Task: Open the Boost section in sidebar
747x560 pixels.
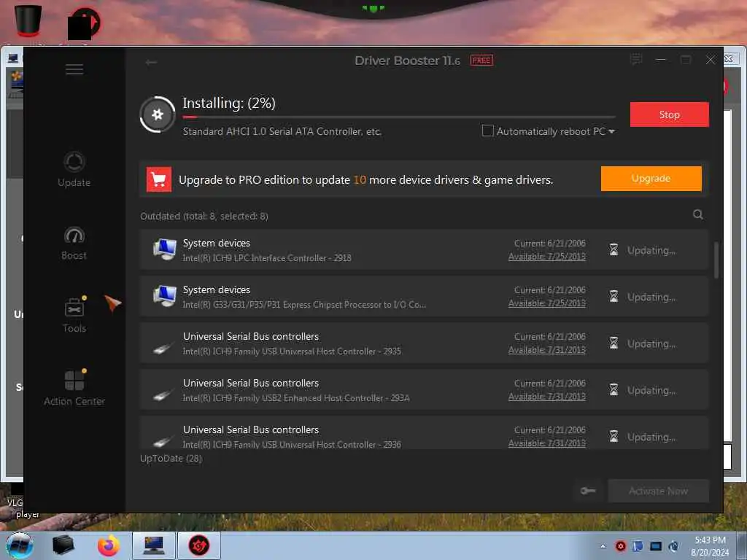Action: (74, 243)
